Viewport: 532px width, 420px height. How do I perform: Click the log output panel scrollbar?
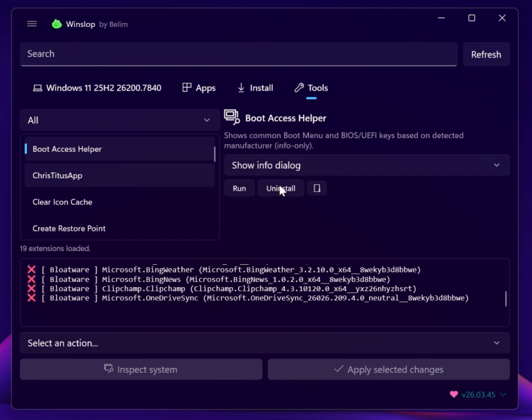coord(506,299)
